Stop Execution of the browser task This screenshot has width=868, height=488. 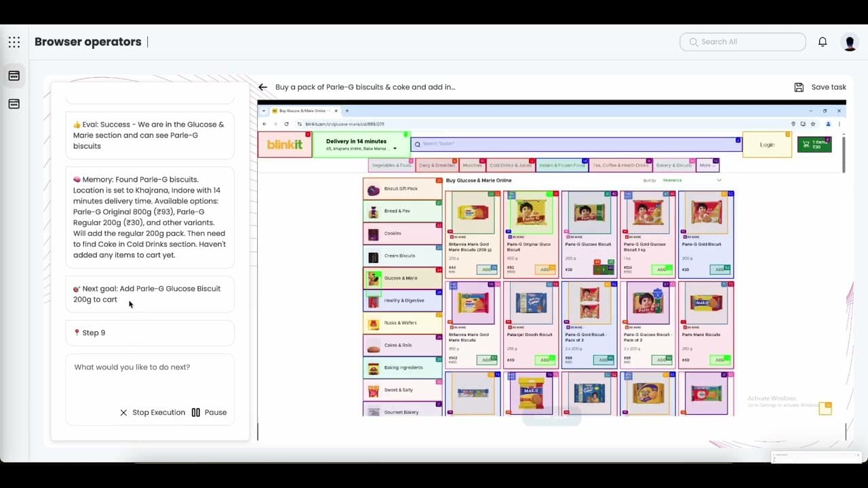(x=152, y=412)
